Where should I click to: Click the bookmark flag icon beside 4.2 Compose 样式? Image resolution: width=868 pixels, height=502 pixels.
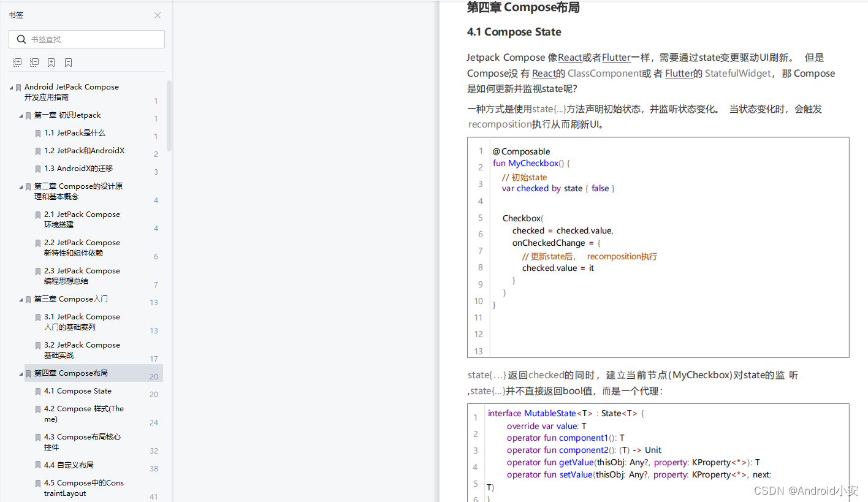click(38, 409)
